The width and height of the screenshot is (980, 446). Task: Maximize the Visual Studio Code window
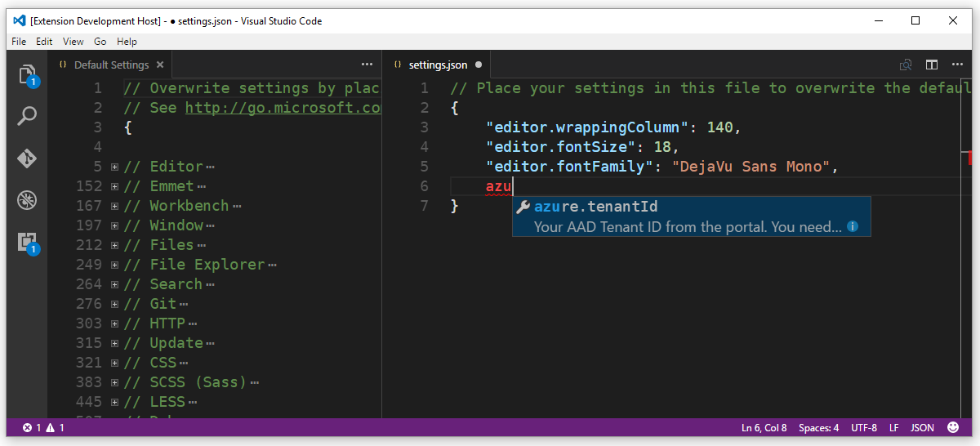[915, 20]
